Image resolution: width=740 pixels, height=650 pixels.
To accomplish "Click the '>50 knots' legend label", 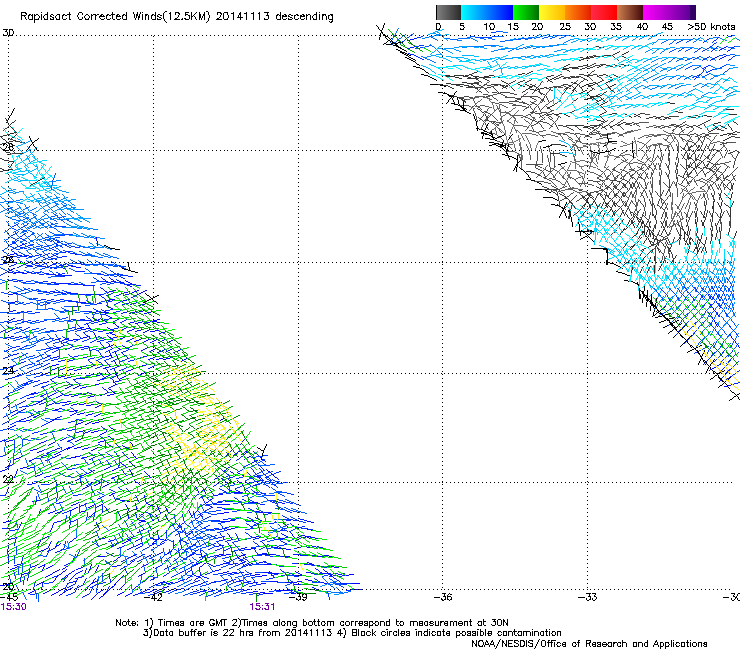I will click(x=711, y=27).
